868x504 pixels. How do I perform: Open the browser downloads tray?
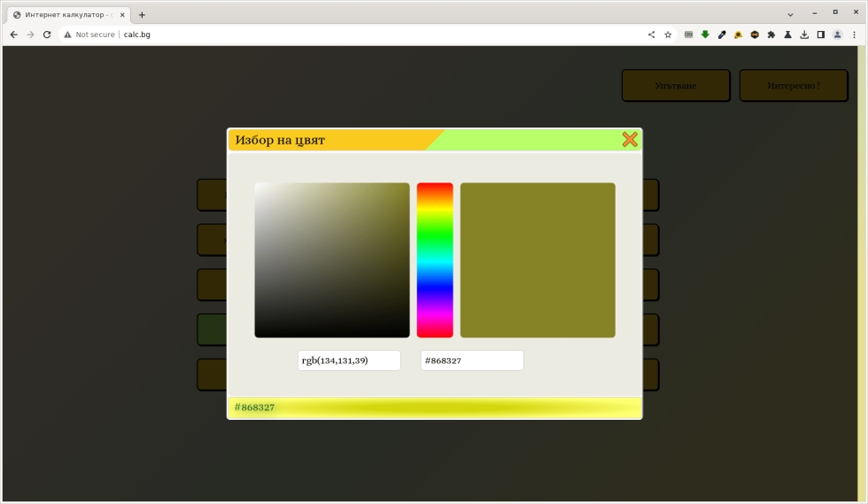tap(804, 35)
